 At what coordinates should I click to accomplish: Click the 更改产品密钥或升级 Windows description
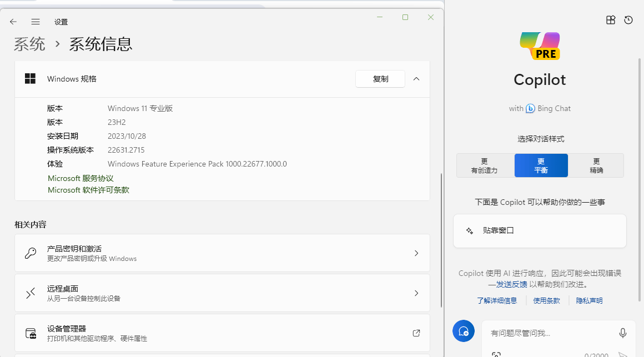(x=92, y=259)
